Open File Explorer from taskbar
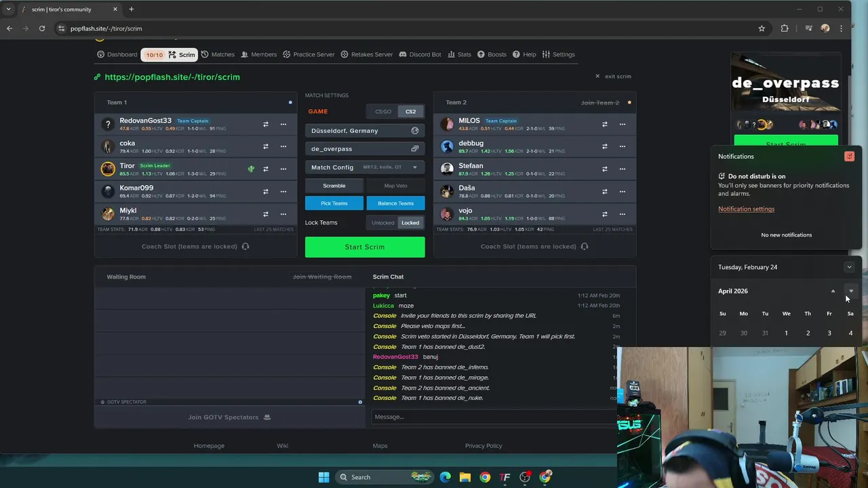868x488 pixels. tap(465, 477)
